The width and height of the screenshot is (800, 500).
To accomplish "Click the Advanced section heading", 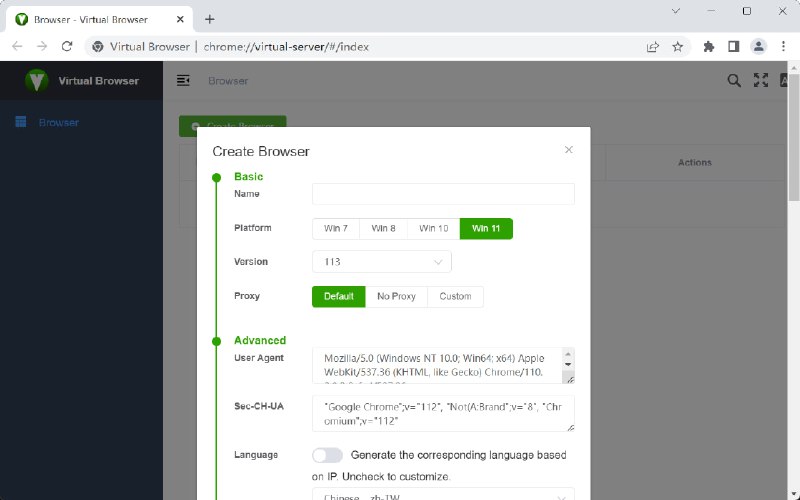I will point(260,340).
